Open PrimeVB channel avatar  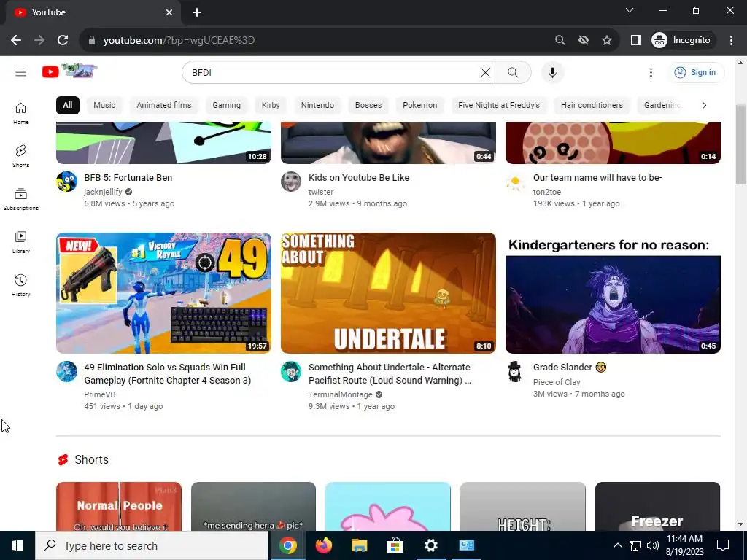(66, 371)
